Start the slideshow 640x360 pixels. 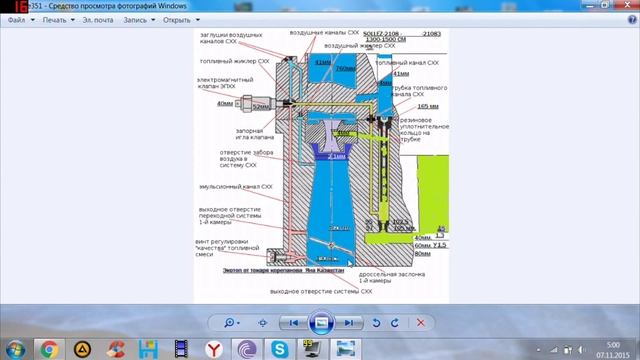click(321, 323)
